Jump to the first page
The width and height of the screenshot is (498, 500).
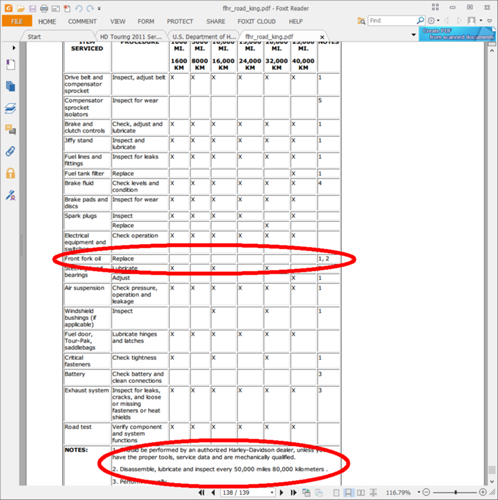point(202,493)
